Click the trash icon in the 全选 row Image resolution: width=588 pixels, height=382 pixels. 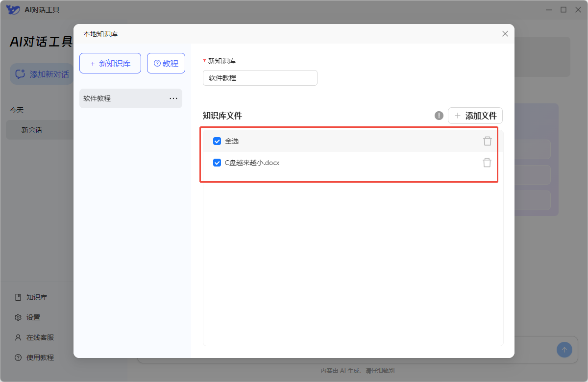coord(487,141)
